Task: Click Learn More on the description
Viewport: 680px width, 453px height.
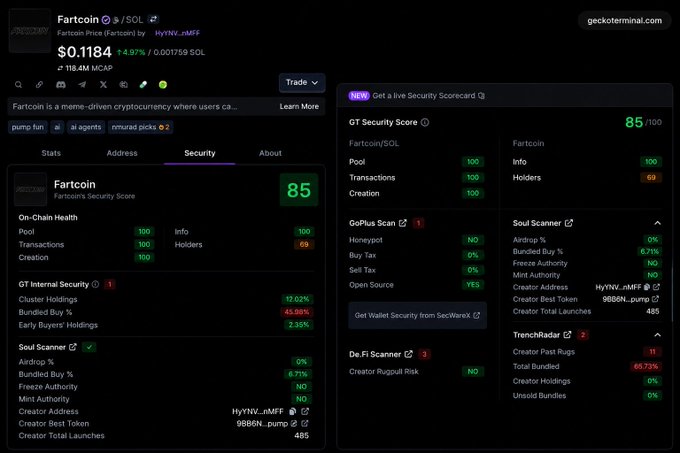Action: click(x=299, y=106)
